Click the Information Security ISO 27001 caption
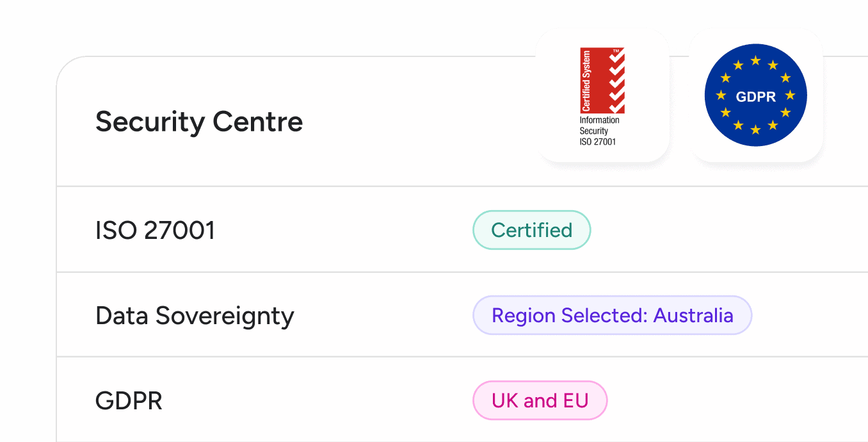The width and height of the screenshot is (868, 442). pos(599,131)
